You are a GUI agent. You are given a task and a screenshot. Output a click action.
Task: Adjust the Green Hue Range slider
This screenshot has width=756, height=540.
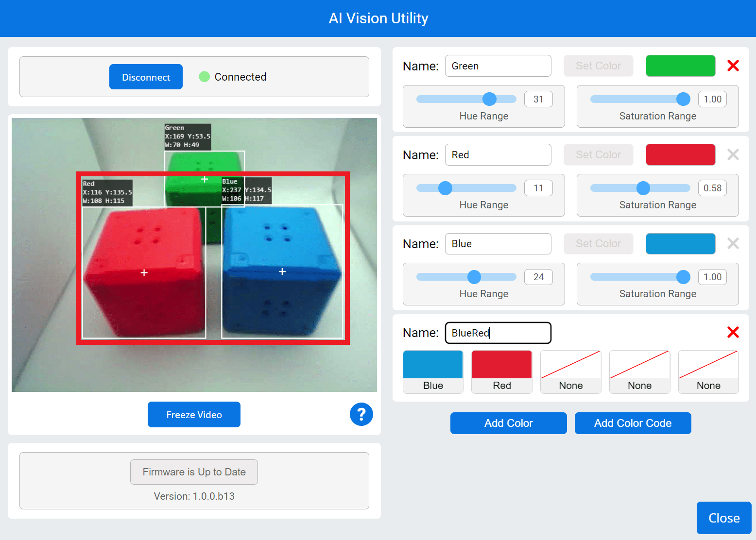click(489, 99)
